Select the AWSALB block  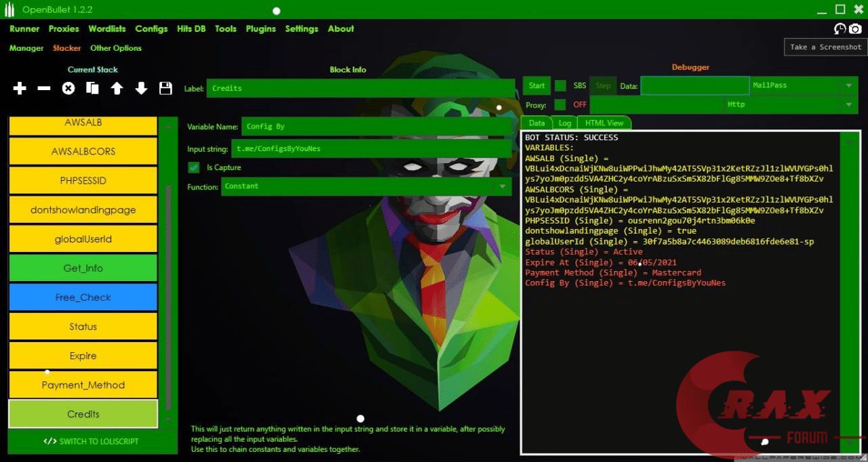click(x=83, y=124)
